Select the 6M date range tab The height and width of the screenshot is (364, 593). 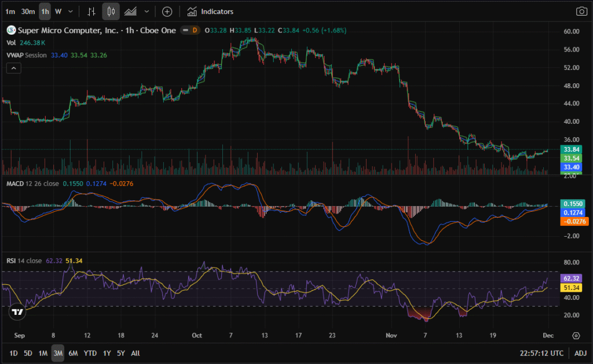[x=73, y=353]
